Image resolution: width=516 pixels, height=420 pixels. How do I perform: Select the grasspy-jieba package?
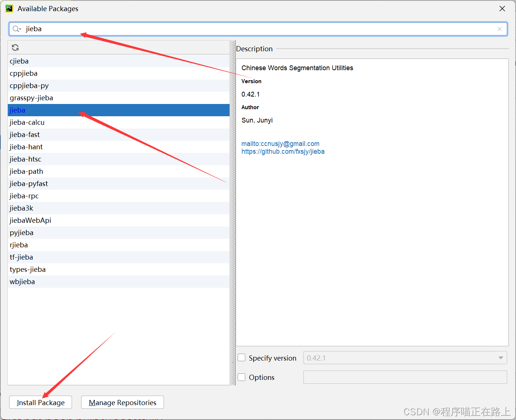[x=119, y=98]
